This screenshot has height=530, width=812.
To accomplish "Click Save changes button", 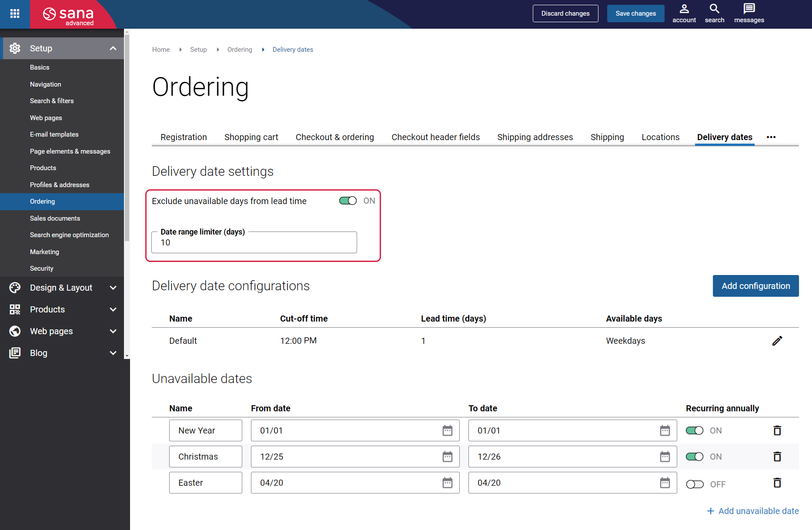I will [x=635, y=13].
